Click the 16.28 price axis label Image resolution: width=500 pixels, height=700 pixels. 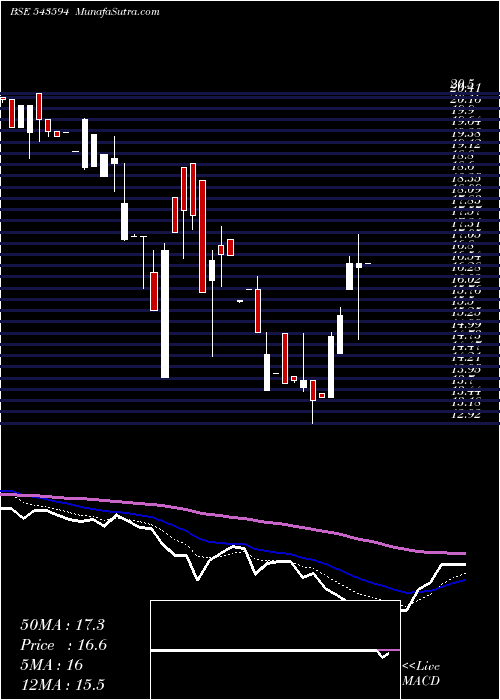point(466,268)
